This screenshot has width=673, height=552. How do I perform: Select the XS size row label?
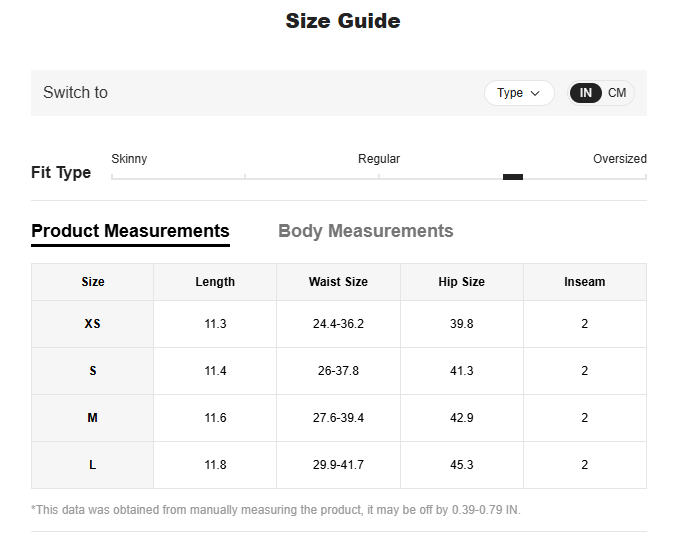point(93,324)
